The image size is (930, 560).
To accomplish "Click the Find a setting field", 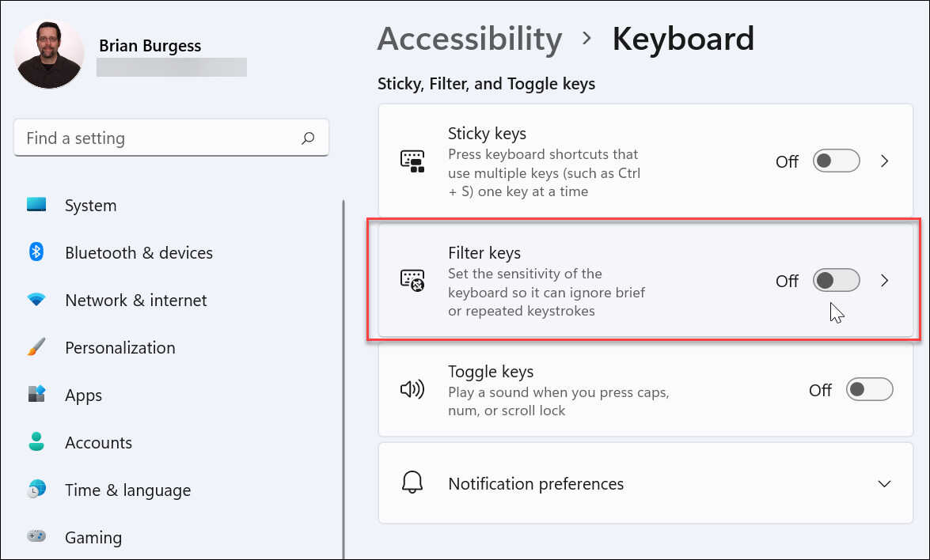I will pos(158,138).
